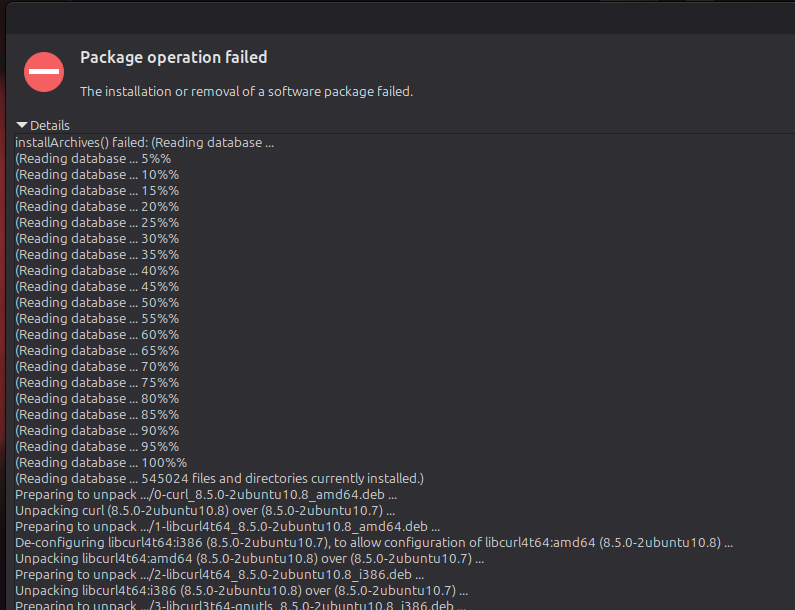Select the "Reading database ... 75%" line
The image size is (795, 610).
pos(97,382)
